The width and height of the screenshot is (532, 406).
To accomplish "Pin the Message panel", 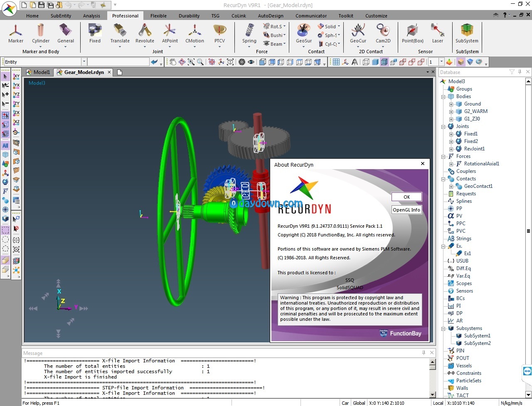I will (424, 352).
